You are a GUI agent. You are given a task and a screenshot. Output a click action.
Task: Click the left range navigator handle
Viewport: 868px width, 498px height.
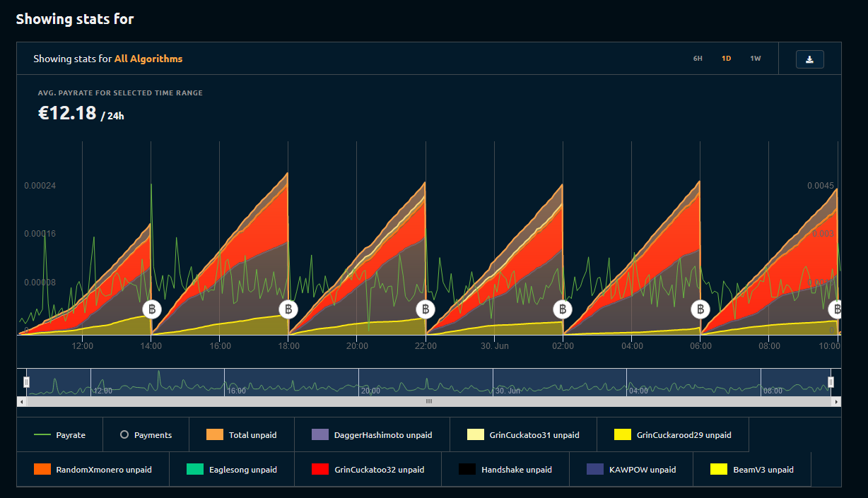(x=27, y=382)
